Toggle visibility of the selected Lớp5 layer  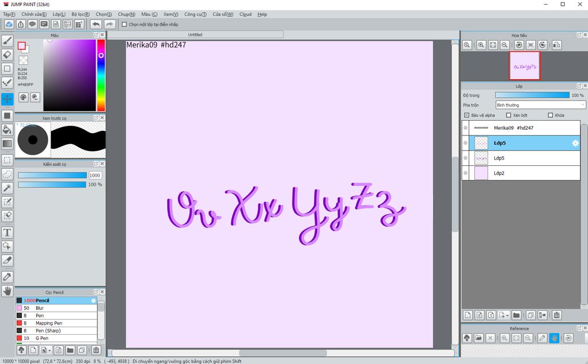click(x=466, y=143)
